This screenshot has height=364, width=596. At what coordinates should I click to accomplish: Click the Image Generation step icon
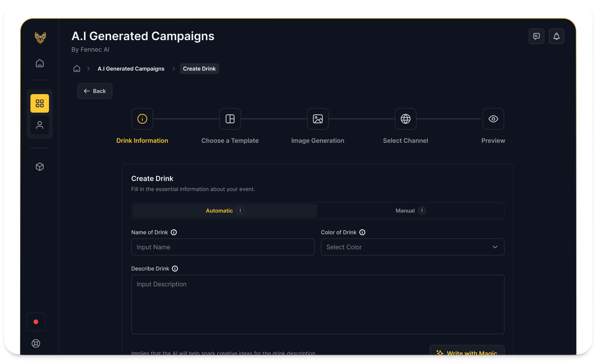pos(318,119)
